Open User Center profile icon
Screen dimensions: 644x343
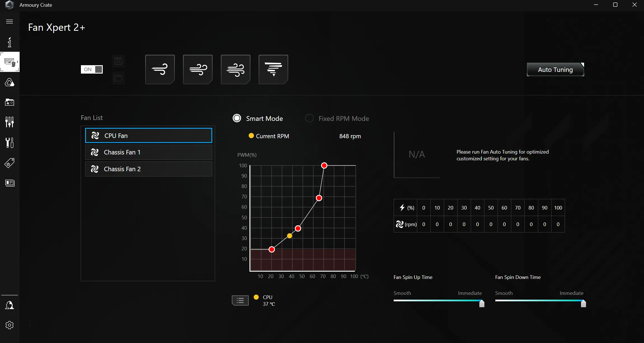tap(10, 305)
